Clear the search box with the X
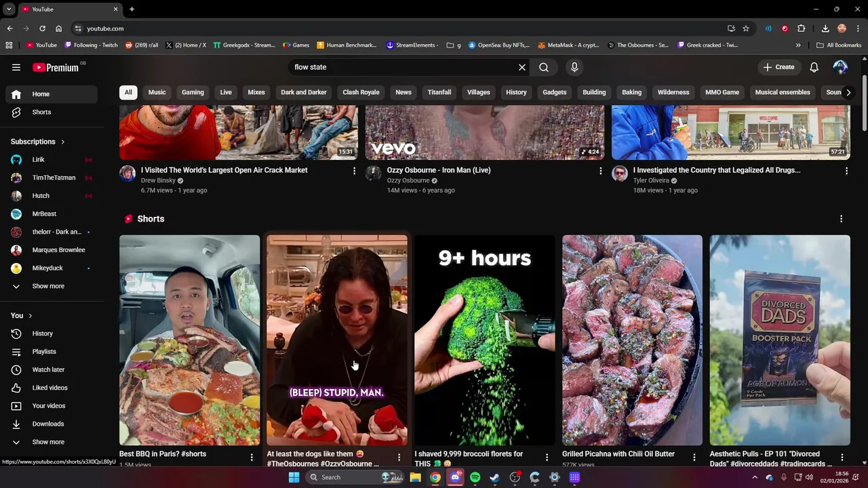This screenshot has height=488, width=868. [522, 67]
